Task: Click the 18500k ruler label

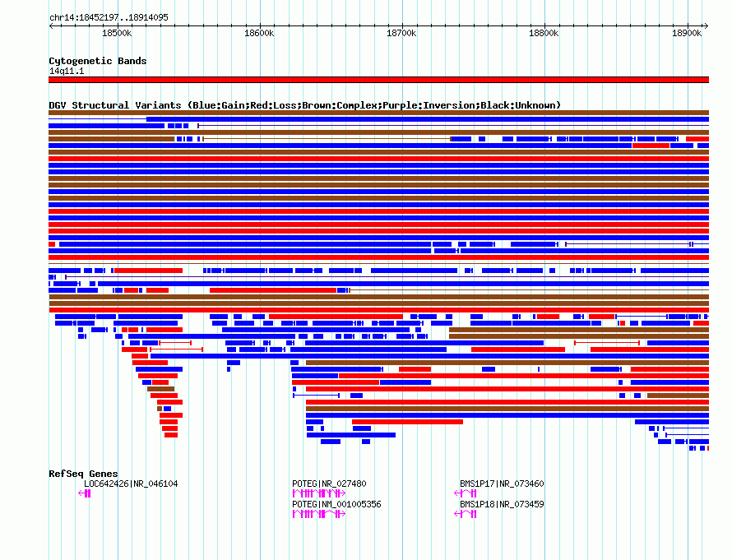Action: tap(117, 33)
